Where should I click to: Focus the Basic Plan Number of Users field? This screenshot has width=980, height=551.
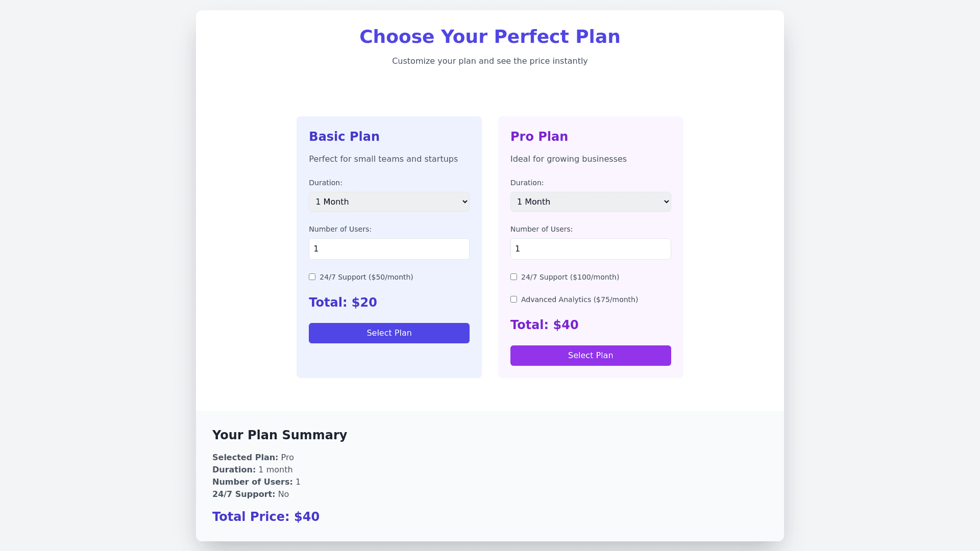click(x=389, y=249)
